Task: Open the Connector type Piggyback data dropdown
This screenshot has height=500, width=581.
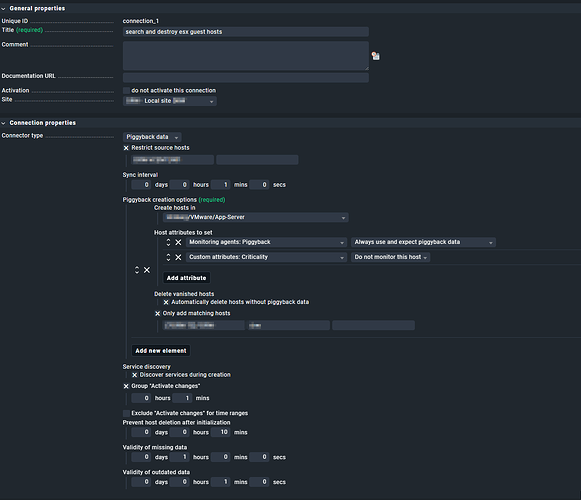Action: pos(152,137)
